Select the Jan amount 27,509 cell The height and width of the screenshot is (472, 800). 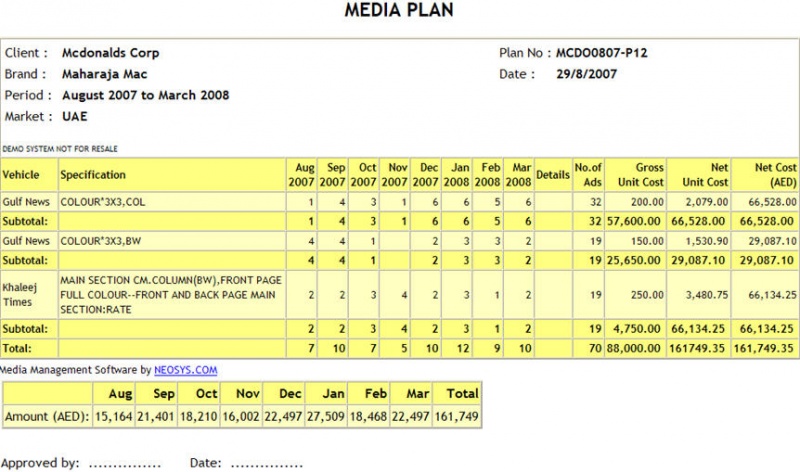point(326,416)
